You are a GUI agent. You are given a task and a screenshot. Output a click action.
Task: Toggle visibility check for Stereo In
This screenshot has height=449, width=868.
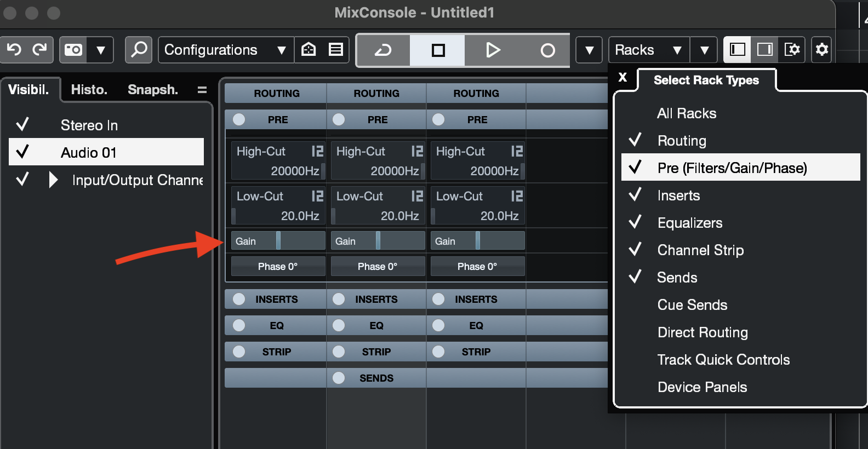point(22,125)
